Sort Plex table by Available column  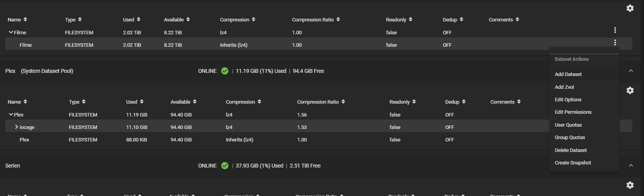(183, 102)
